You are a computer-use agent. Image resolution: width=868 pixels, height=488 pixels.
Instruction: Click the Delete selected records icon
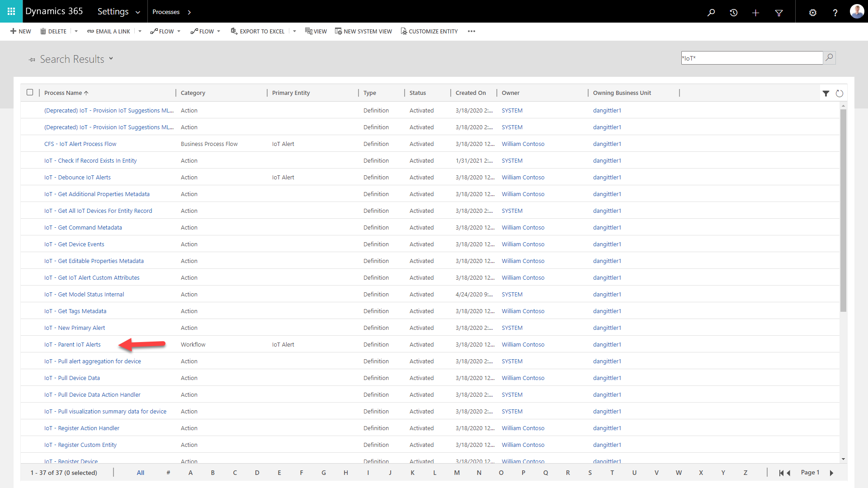pyautogui.click(x=54, y=31)
